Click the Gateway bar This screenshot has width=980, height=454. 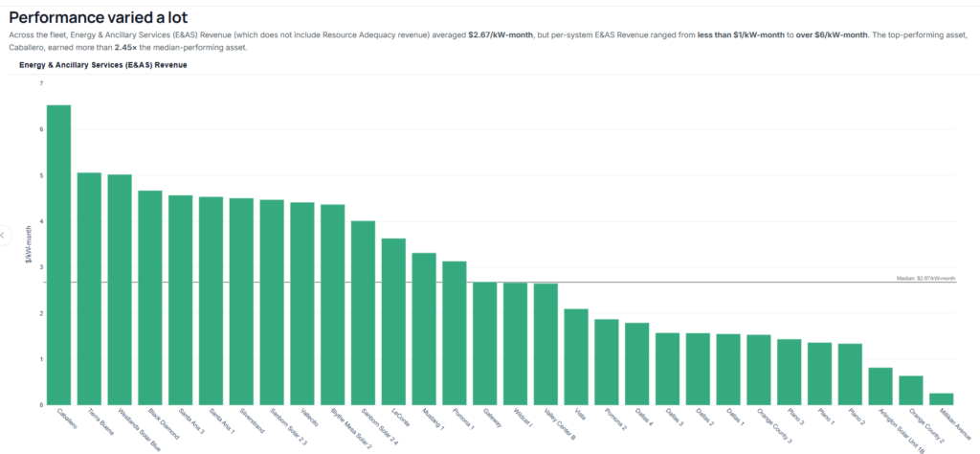point(485,343)
